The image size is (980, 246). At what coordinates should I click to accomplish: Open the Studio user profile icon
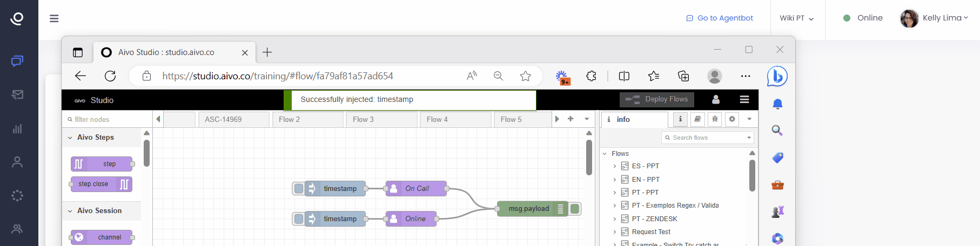coord(716,99)
